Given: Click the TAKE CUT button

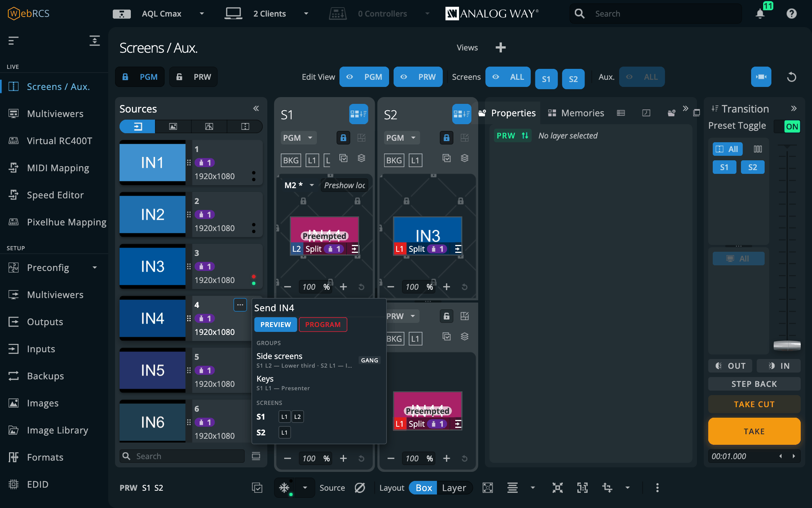Looking at the screenshot, I should pyautogui.click(x=754, y=404).
